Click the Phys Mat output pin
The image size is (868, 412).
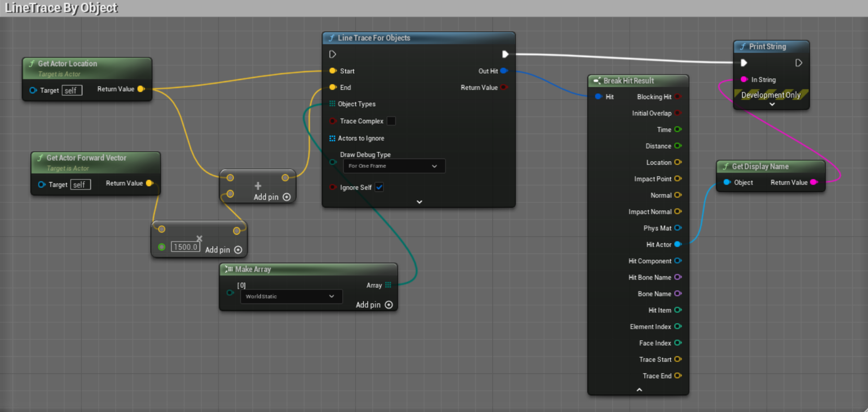click(678, 227)
